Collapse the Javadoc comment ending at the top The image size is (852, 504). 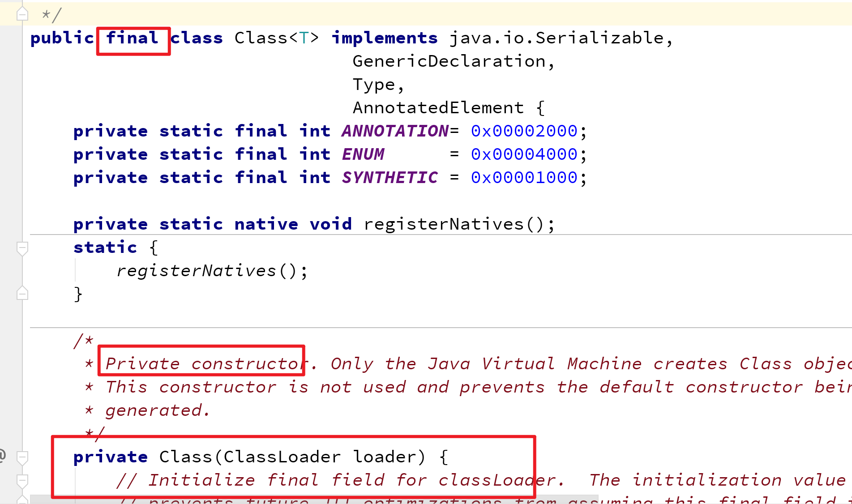[x=22, y=15]
